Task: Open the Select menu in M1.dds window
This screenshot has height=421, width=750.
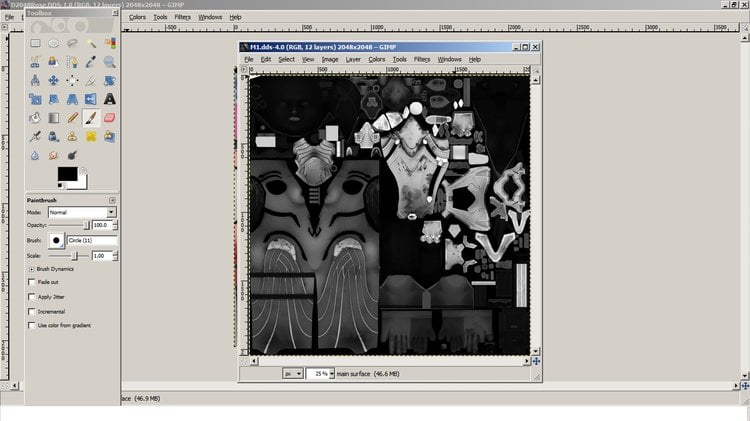Action: point(287,59)
